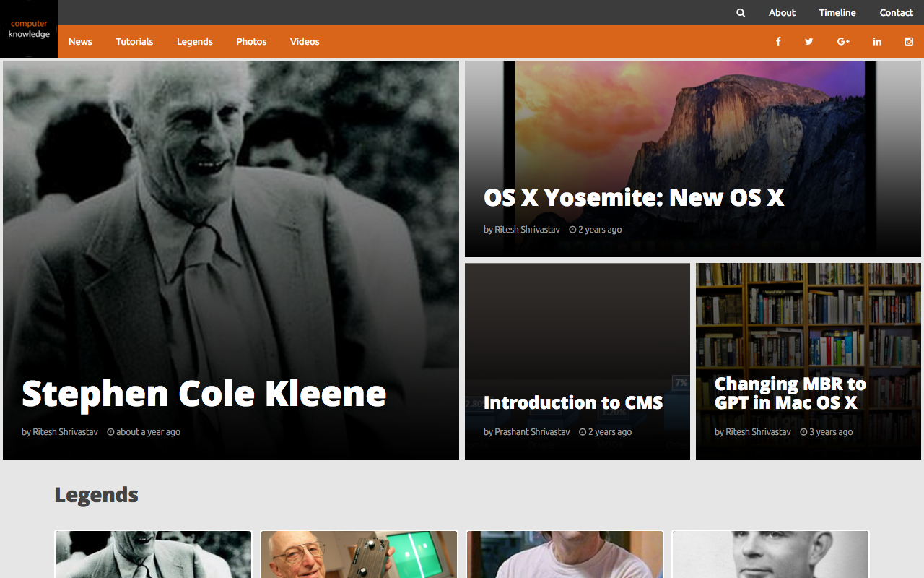The height and width of the screenshot is (578, 924).
Task: Open the Contact page
Action: click(896, 12)
